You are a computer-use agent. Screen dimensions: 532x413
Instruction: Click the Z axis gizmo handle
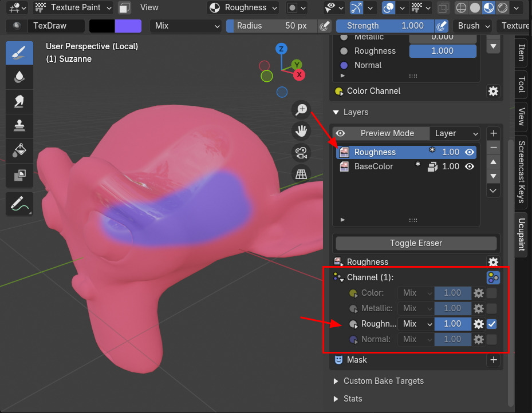pos(281,49)
